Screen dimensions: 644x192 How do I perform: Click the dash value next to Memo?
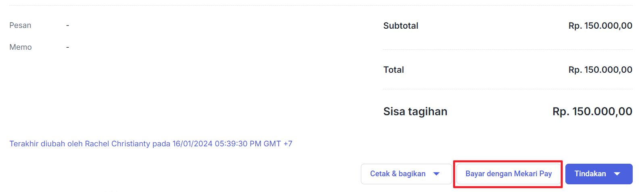point(68,47)
